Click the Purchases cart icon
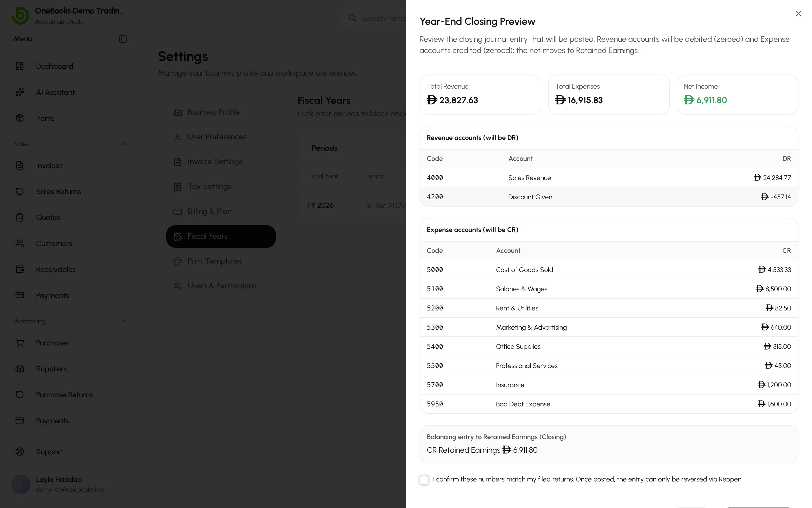The image size is (812, 508). click(20, 343)
